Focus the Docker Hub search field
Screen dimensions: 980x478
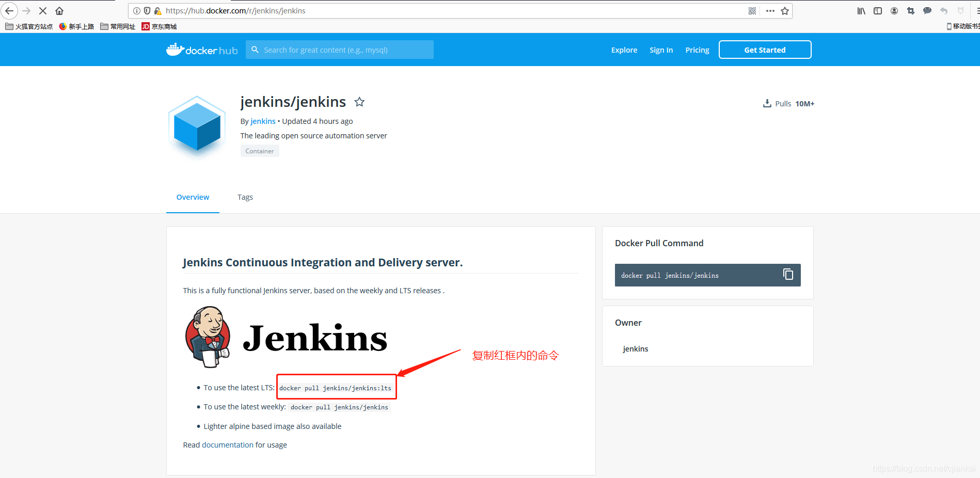pos(340,50)
